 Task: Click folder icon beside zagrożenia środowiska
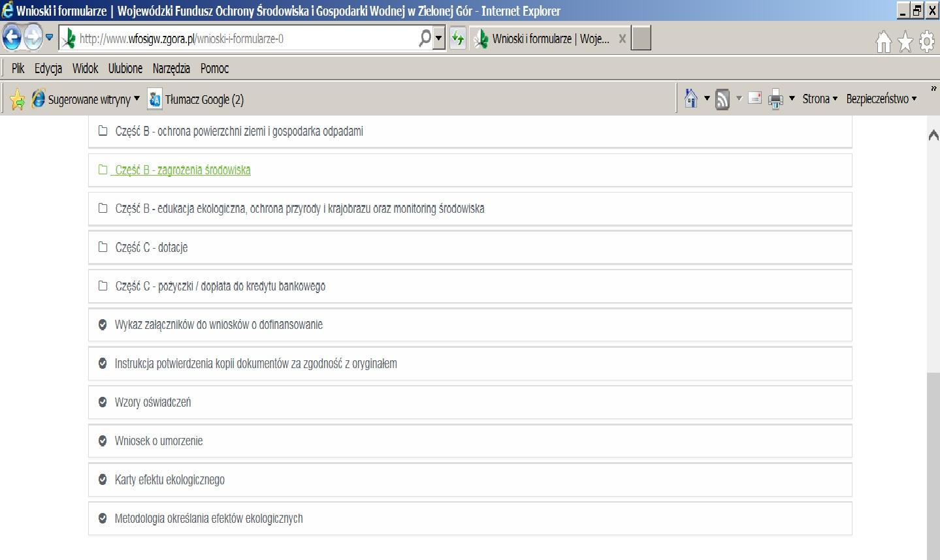tap(103, 170)
